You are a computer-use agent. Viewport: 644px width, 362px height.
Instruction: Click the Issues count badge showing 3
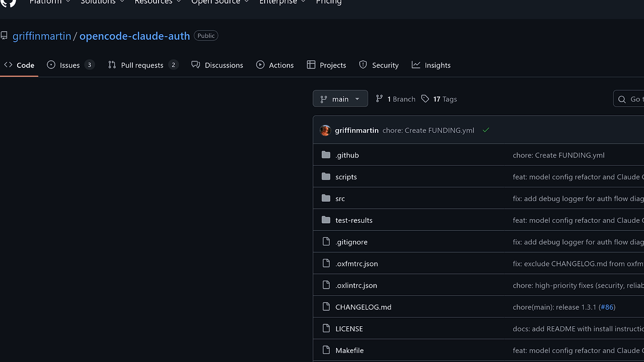(90, 65)
